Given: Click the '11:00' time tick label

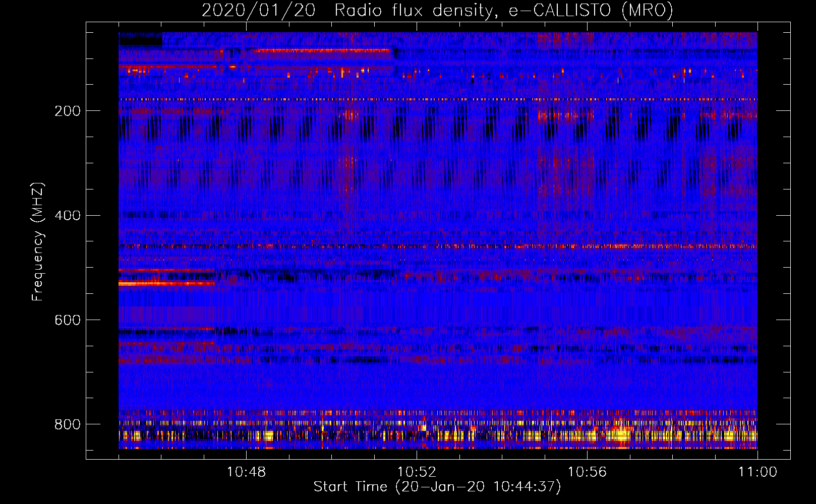Looking at the screenshot, I should click(757, 472).
